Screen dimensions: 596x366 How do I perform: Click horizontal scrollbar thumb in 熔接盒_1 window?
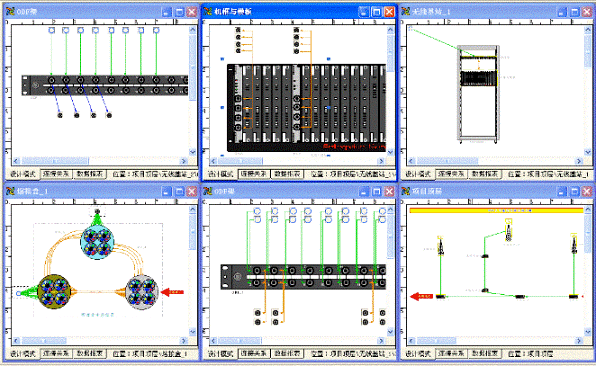(x=44, y=341)
